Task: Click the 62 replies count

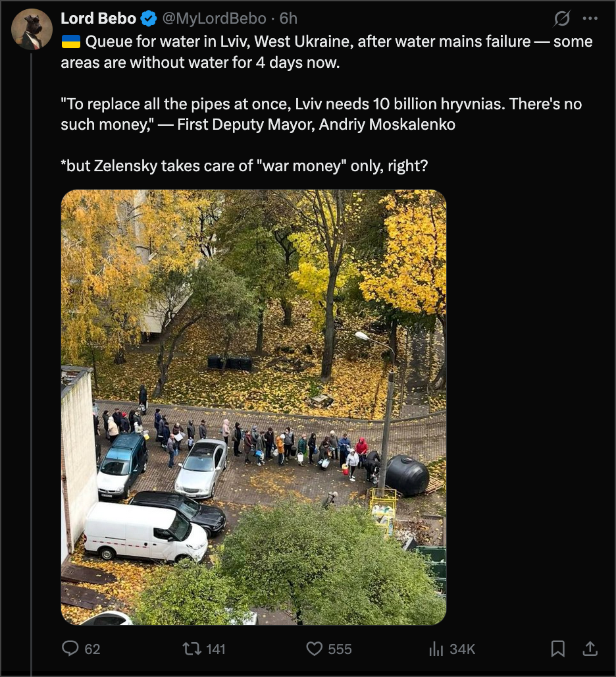Action: (92, 649)
